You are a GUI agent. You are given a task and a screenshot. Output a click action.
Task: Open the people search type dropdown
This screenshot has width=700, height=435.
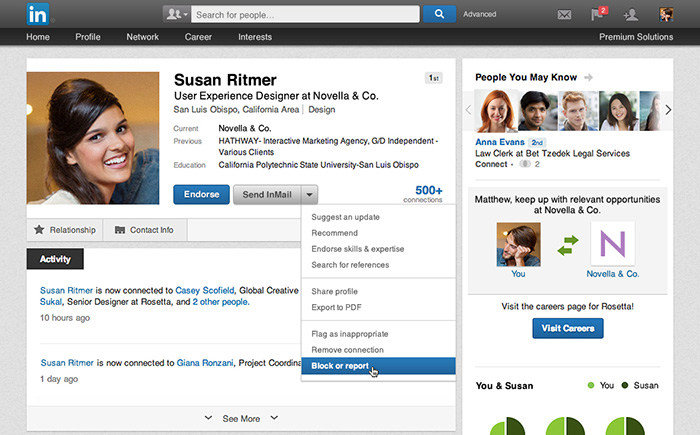[x=177, y=14]
